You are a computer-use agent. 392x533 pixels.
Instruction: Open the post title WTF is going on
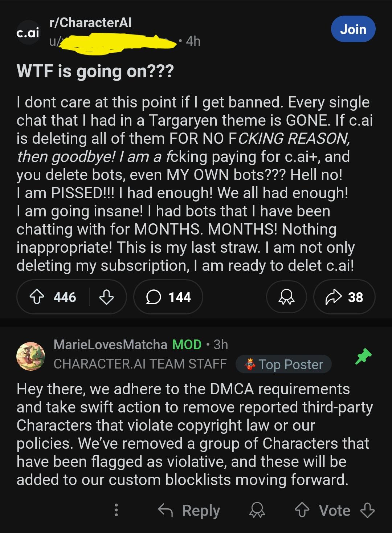95,71
